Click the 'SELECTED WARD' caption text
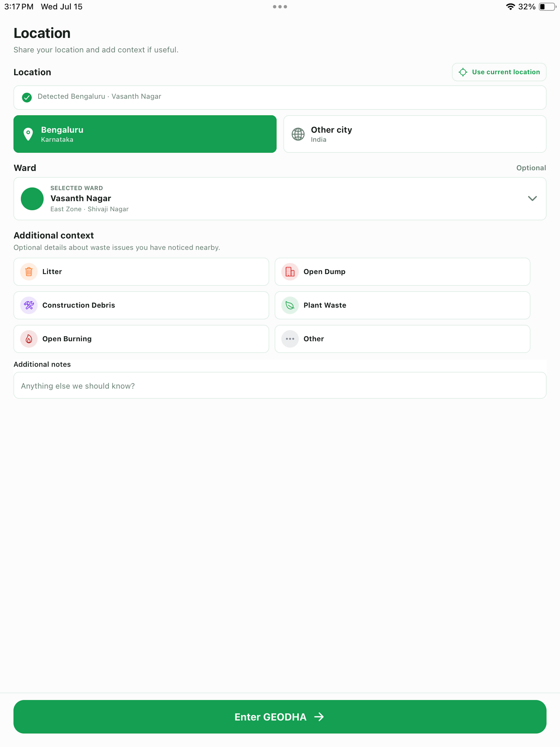560x747 pixels. pyautogui.click(x=77, y=188)
